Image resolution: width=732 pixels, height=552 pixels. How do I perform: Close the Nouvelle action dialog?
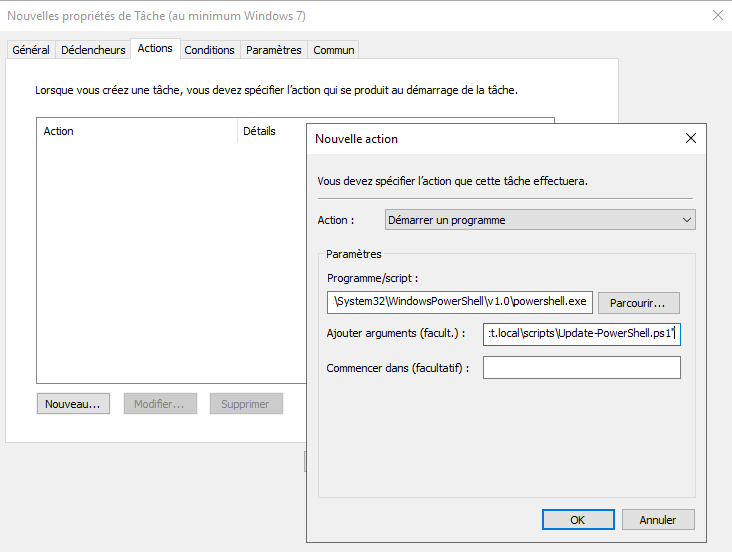click(689, 139)
